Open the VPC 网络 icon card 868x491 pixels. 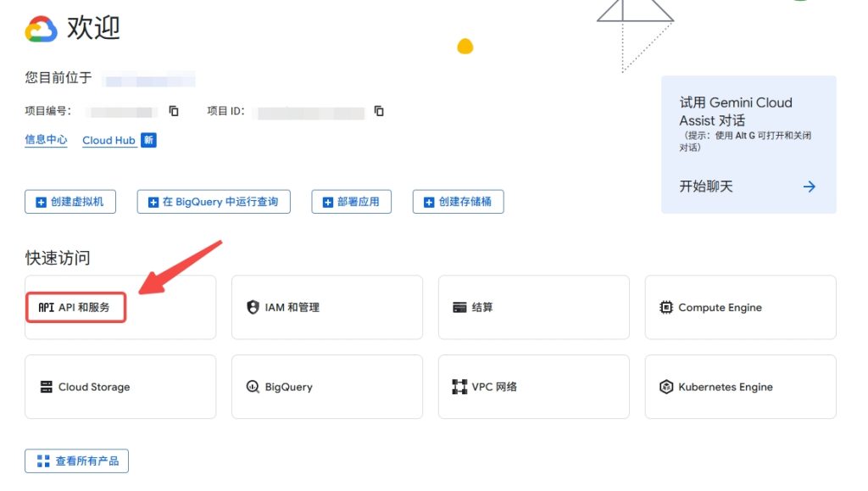[x=459, y=387]
